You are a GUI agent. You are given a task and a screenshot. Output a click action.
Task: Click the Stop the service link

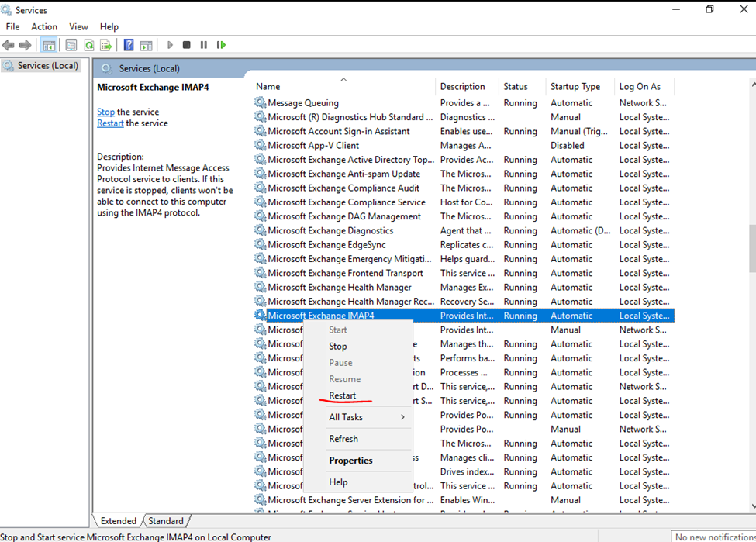(105, 112)
